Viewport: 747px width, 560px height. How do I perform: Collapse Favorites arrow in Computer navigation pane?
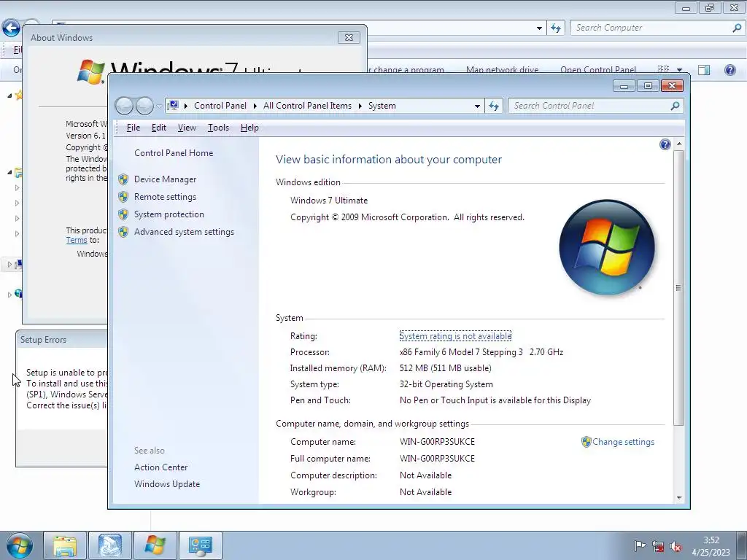(x=9, y=96)
